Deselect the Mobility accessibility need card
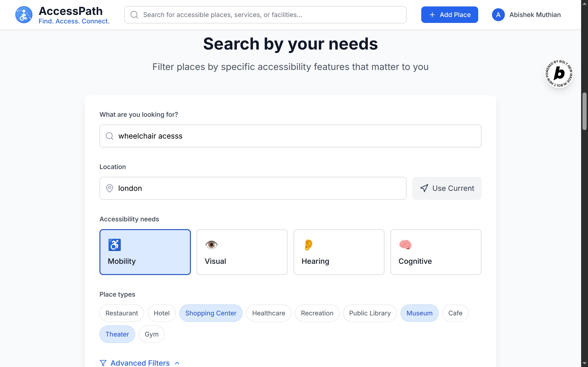The width and height of the screenshot is (588, 367). click(145, 252)
